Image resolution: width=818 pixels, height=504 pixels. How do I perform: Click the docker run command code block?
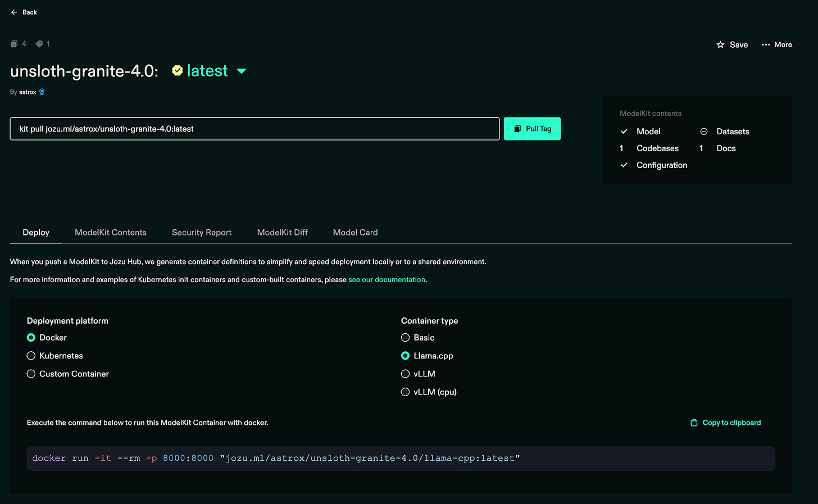(401, 458)
